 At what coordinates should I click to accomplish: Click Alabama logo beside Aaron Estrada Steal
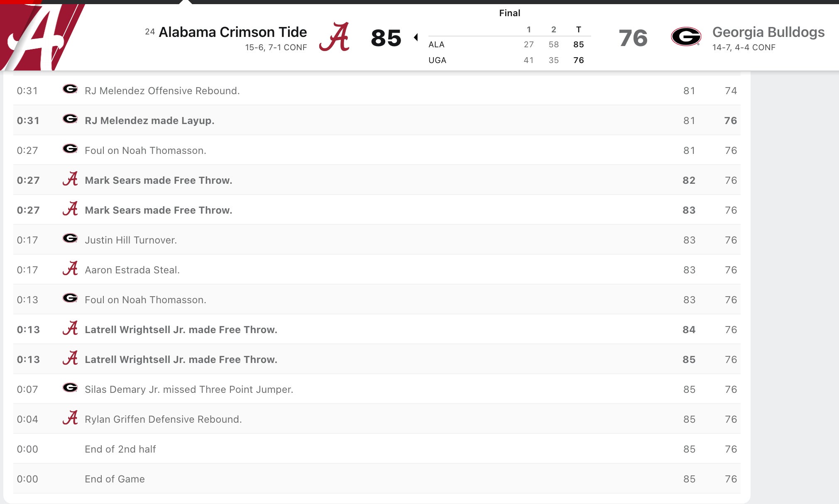point(70,269)
